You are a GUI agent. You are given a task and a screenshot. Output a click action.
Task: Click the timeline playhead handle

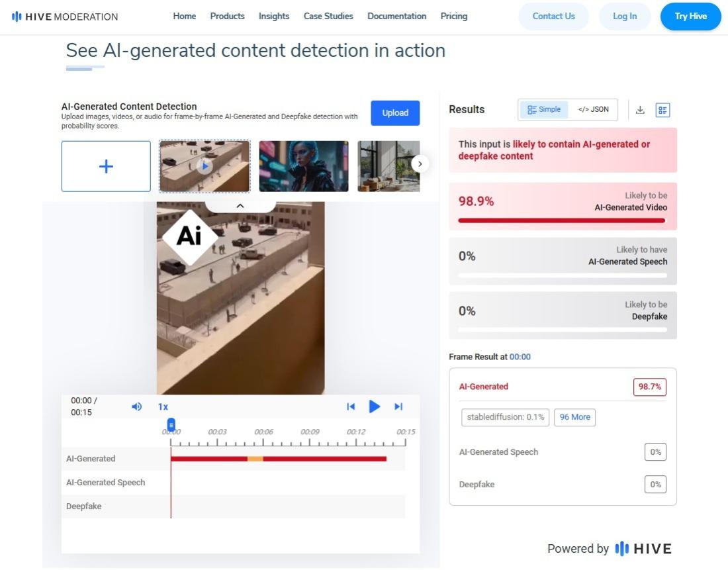171,425
